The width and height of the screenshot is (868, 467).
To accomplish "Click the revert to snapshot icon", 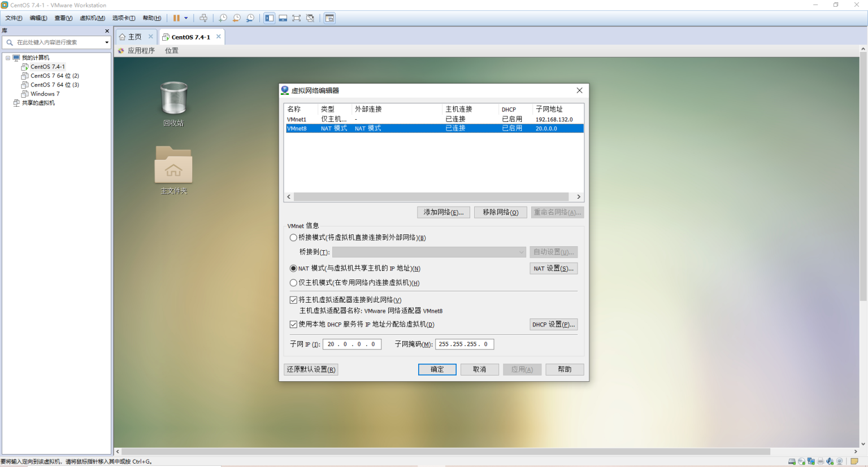I will [x=236, y=18].
